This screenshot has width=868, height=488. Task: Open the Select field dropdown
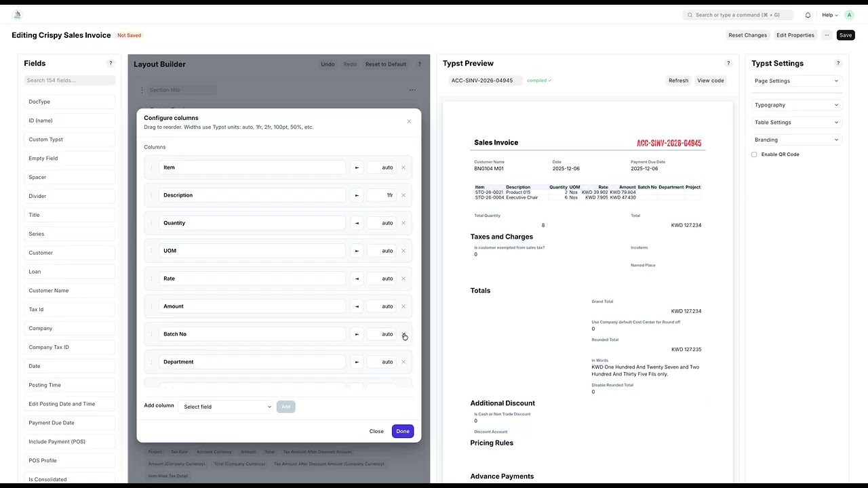click(x=226, y=407)
